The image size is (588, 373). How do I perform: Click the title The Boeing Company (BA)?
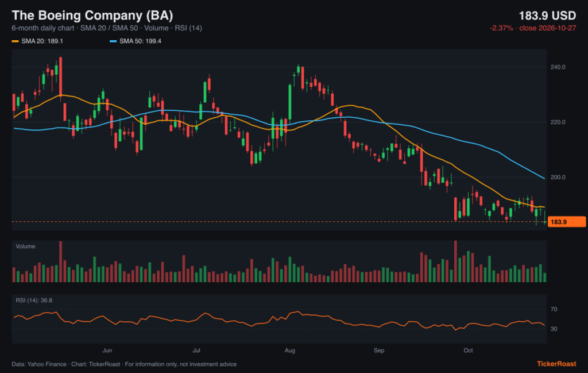(x=92, y=16)
